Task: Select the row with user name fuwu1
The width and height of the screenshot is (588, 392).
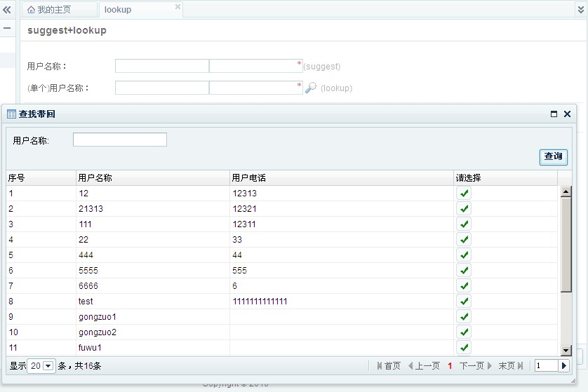Action: pos(464,347)
